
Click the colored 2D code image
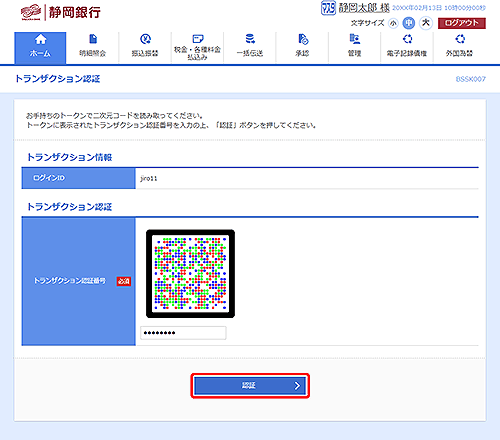pyautogui.click(x=190, y=274)
